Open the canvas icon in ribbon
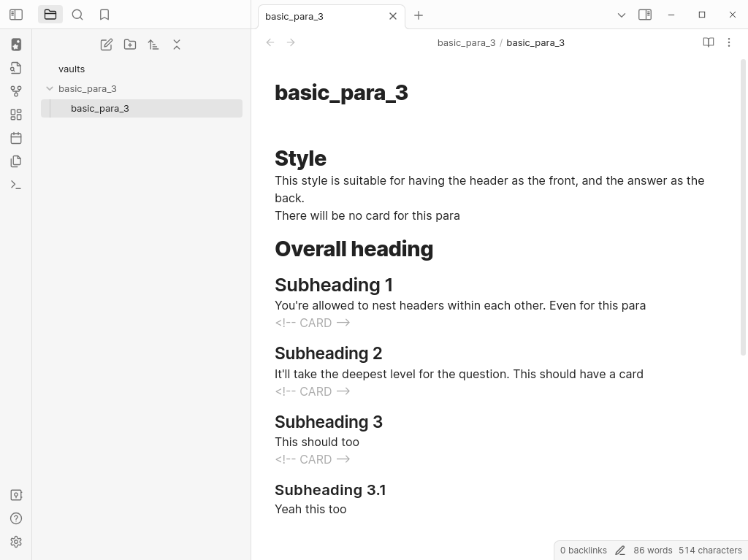 tap(16, 115)
